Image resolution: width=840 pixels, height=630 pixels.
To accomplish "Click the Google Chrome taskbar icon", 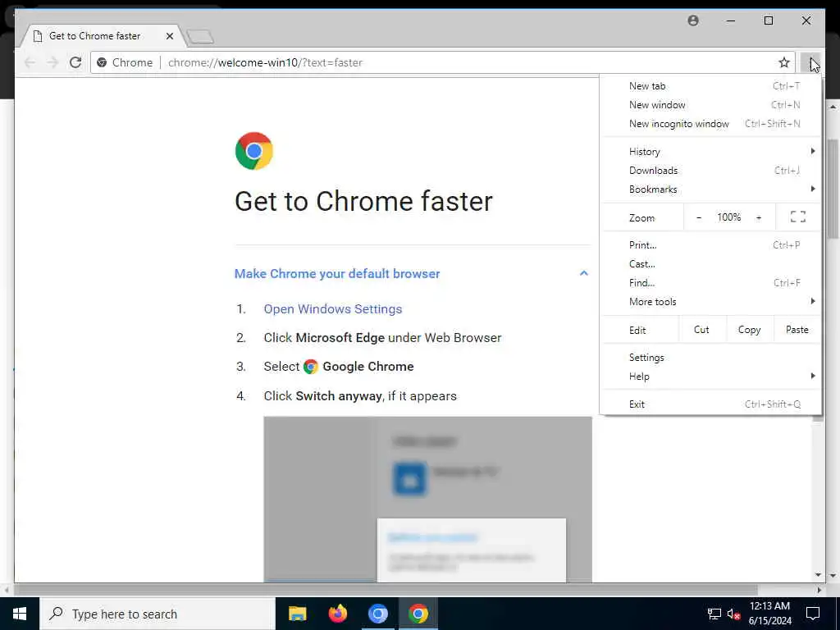I will [x=418, y=614].
